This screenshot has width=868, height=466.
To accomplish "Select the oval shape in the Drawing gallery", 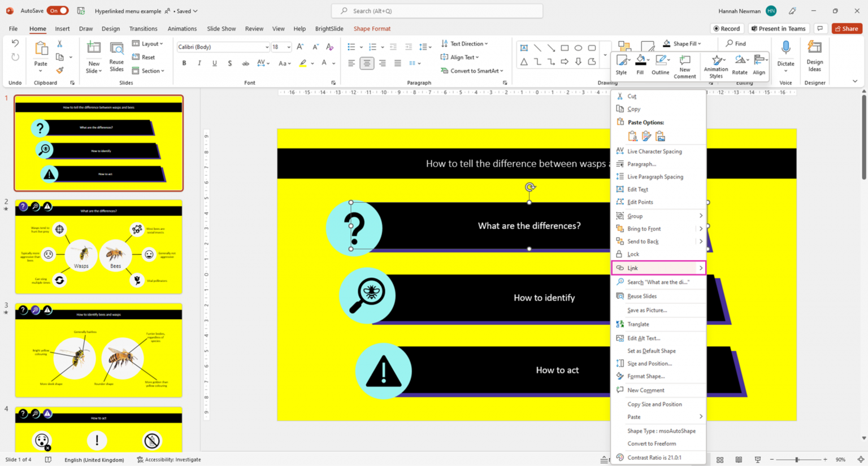I will tap(578, 48).
